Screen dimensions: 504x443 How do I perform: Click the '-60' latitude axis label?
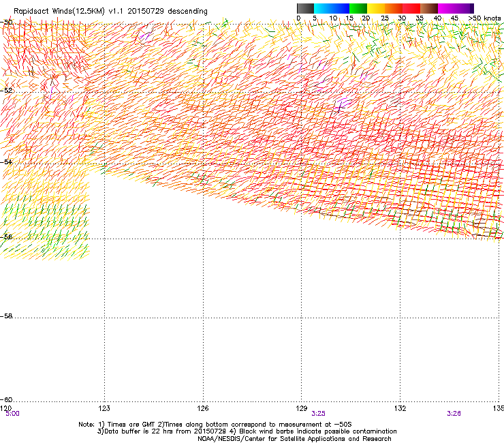[6, 399]
